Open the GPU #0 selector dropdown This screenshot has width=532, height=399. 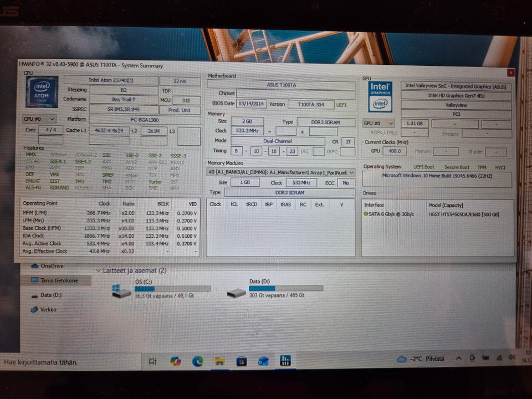point(378,123)
